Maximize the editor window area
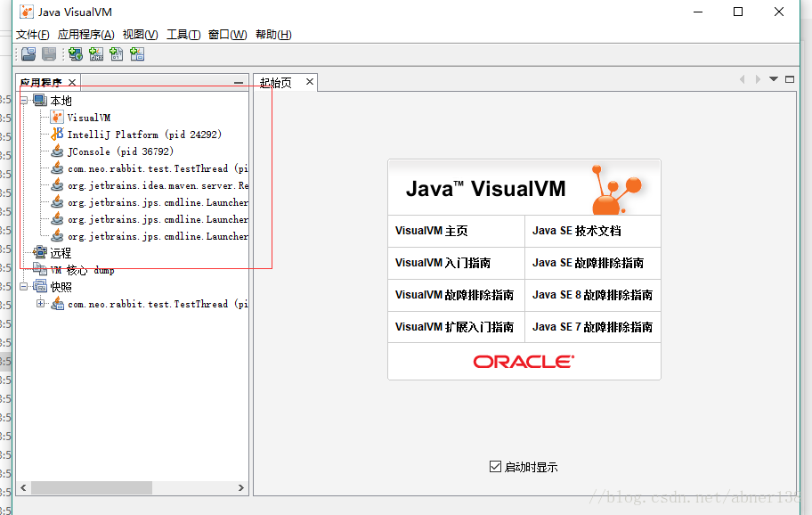This screenshot has width=812, height=515. (790, 79)
